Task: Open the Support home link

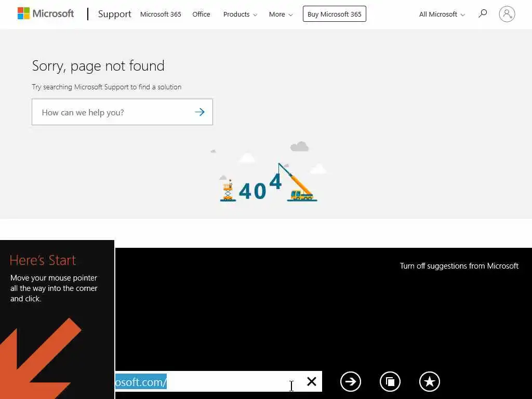Action: click(x=114, y=14)
